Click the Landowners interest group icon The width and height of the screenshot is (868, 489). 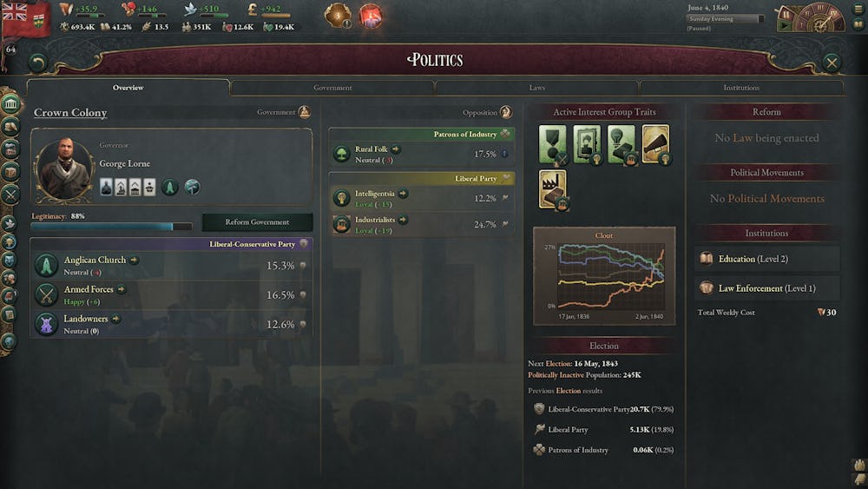coord(47,324)
